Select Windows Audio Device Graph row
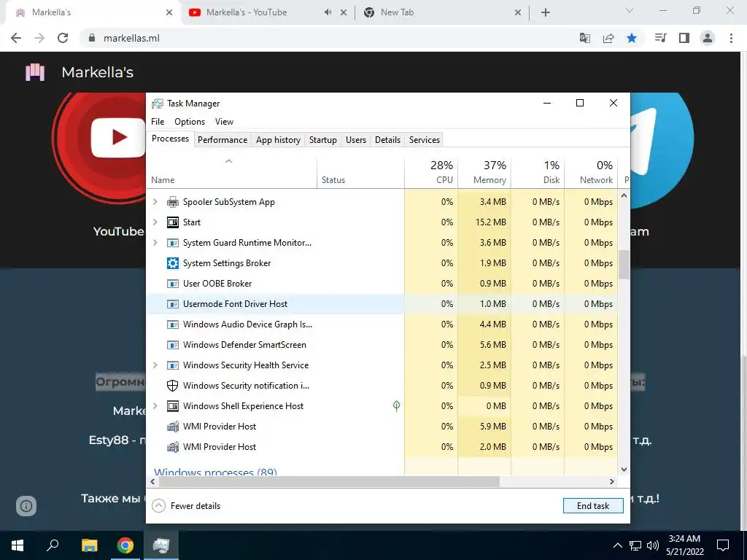Viewport: 747px width, 560px height. (382, 324)
